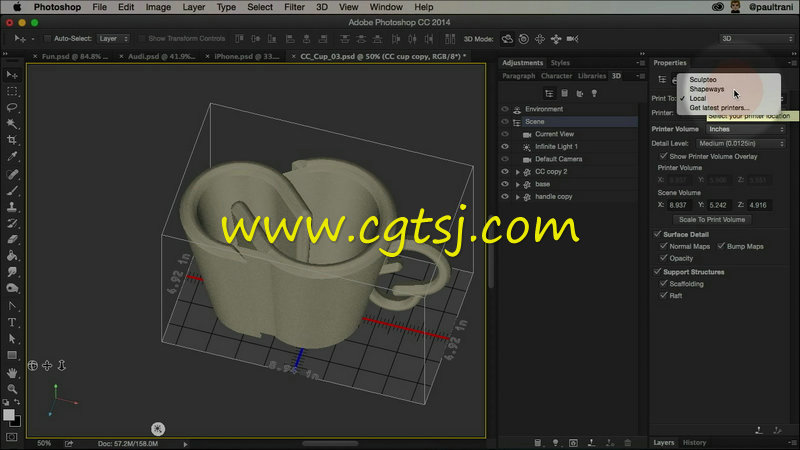Select the History Brush tool
The width and height of the screenshot is (800, 450).
pyautogui.click(x=12, y=223)
